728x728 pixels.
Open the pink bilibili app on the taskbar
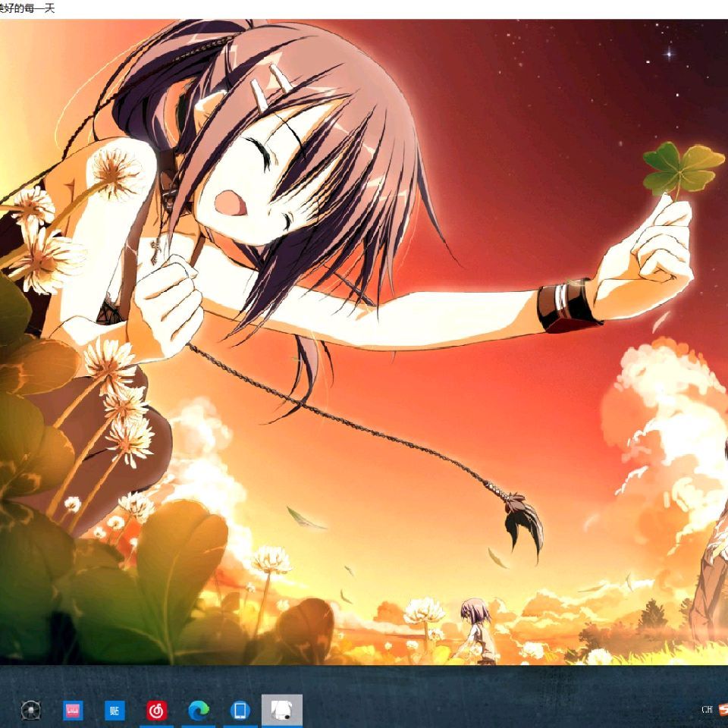[73, 711]
